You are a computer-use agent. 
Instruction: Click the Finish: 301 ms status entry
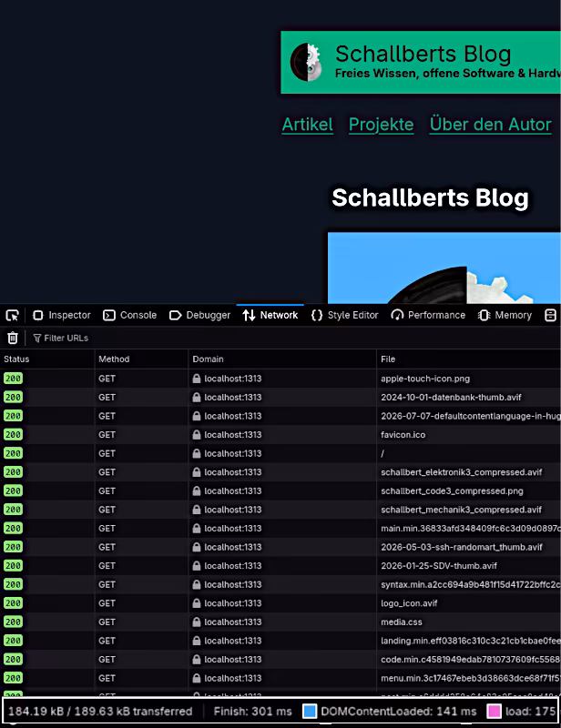[x=253, y=712]
